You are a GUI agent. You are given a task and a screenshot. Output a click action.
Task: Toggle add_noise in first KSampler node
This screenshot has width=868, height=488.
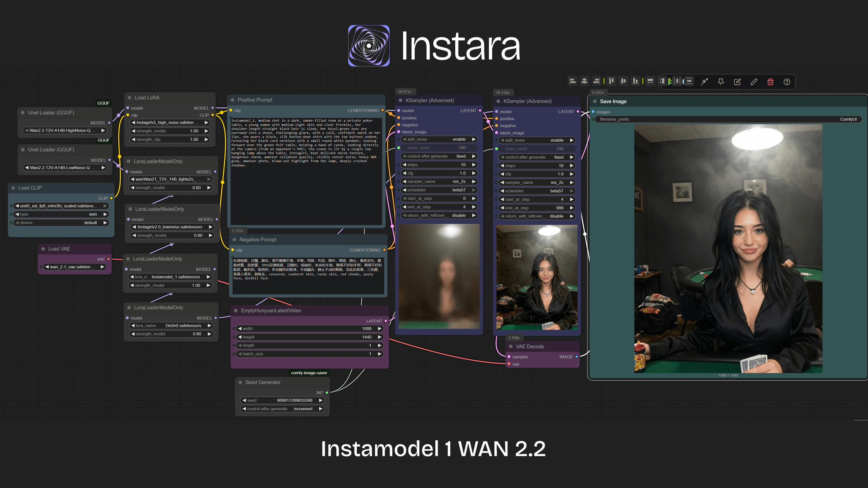tap(439, 139)
